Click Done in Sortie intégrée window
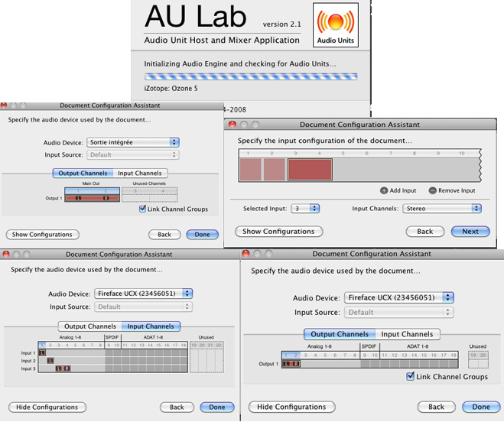The height and width of the screenshot is (422, 504). click(202, 235)
